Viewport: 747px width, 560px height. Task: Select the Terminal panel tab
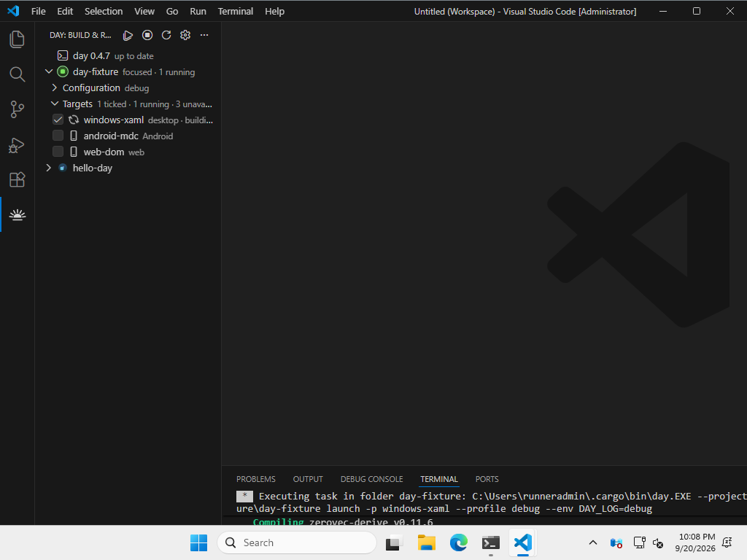pyautogui.click(x=438, y=479)
